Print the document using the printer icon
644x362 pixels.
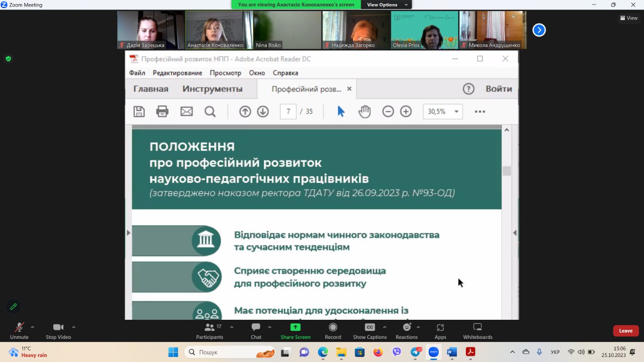163,112
